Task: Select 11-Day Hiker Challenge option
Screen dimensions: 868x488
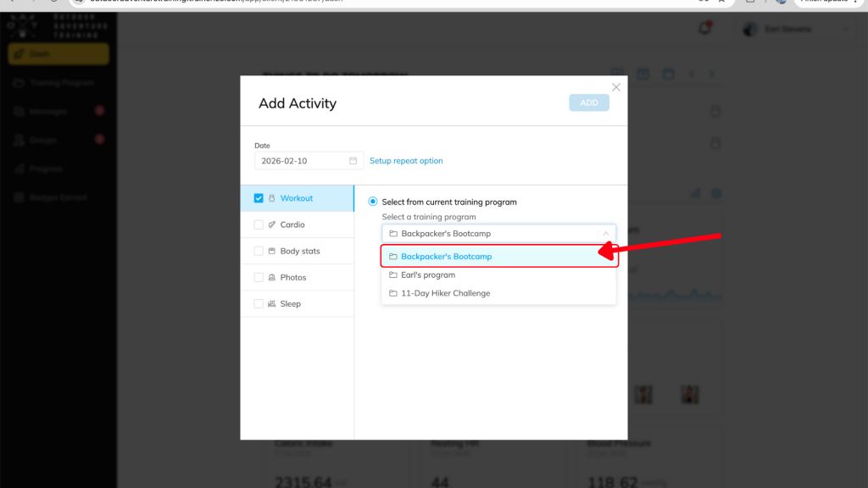Action: [x=446, y=293]
